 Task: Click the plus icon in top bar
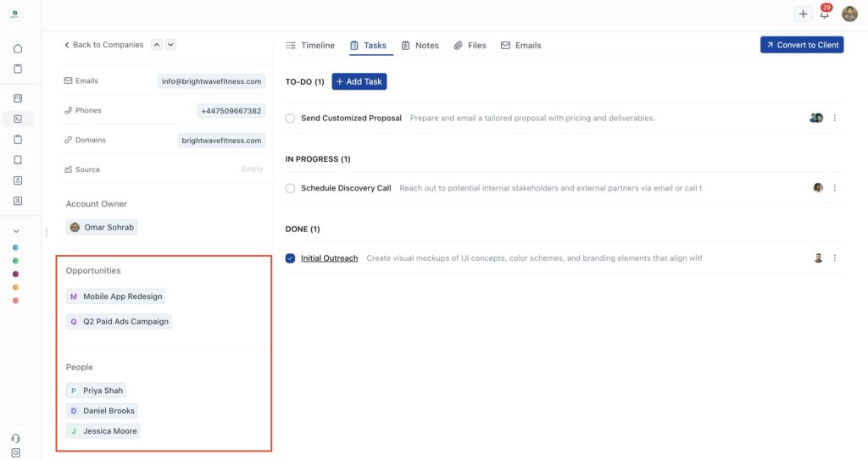(x=803, y=14)
